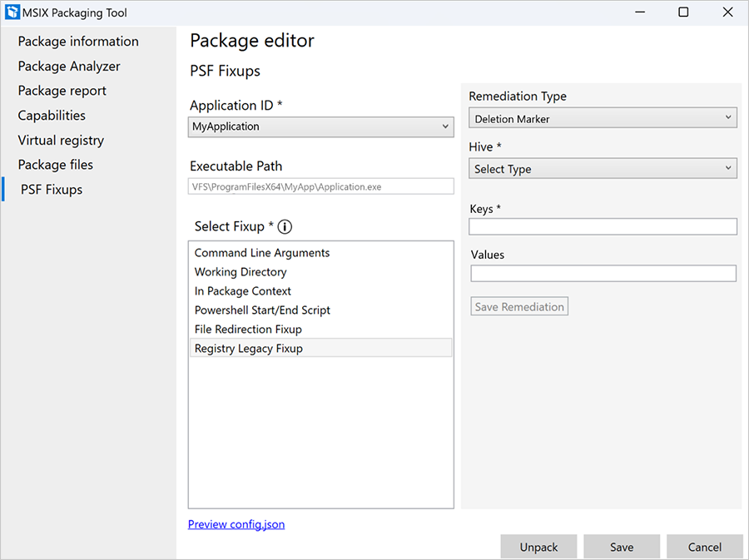Select File Redirection Fixup entry
Image resolution: width=749 pixels, height=560 pixels.
320,329
